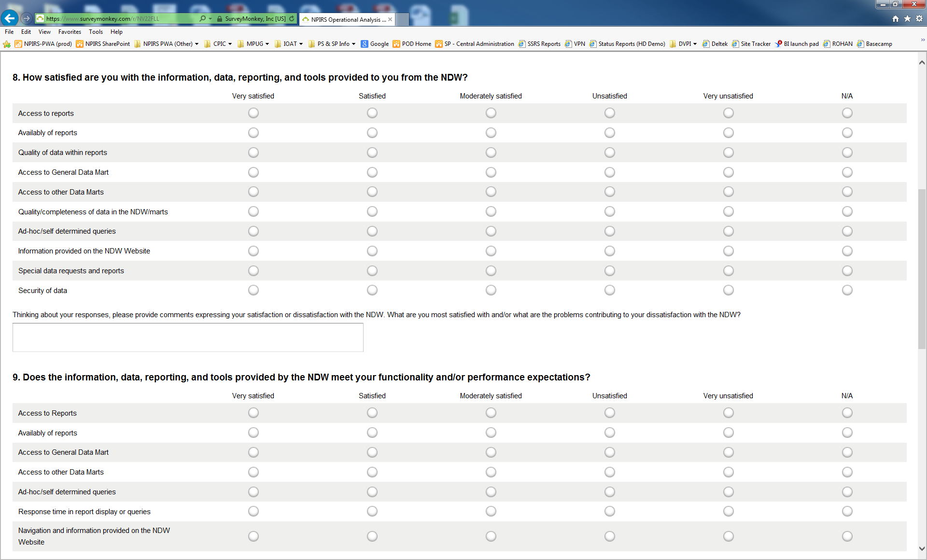Select Unsatisfied for Security of data
The height and width of the screenshot is (560, 927).
610,290
